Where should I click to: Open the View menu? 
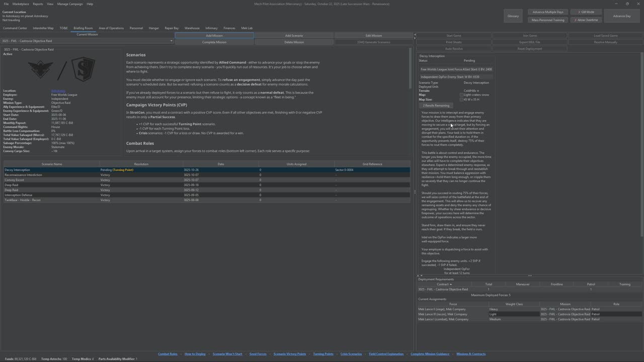click(x=50, y=4)
